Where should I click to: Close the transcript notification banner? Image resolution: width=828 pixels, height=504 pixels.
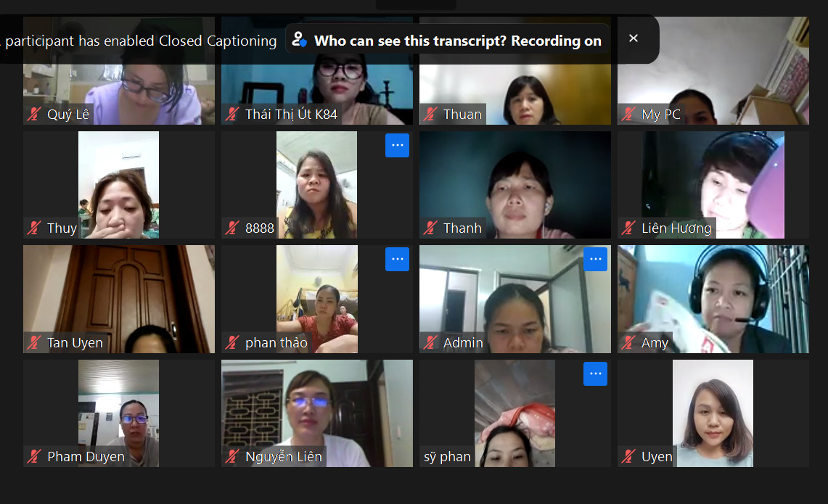tap(633, 38)
